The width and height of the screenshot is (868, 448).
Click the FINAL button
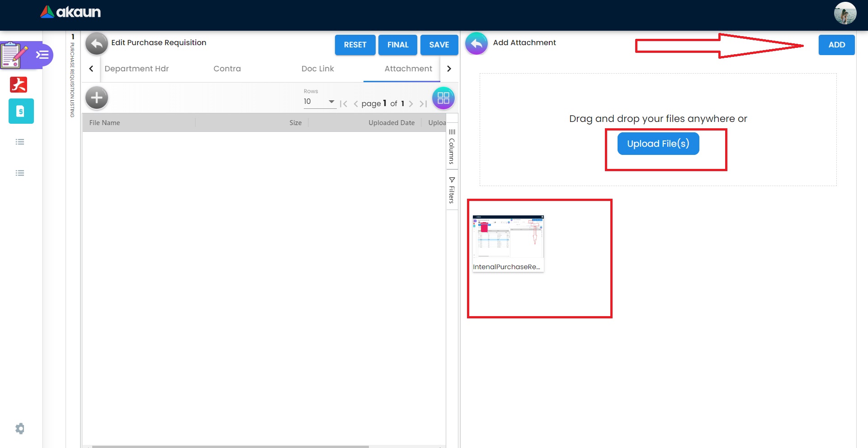point(398,45)
